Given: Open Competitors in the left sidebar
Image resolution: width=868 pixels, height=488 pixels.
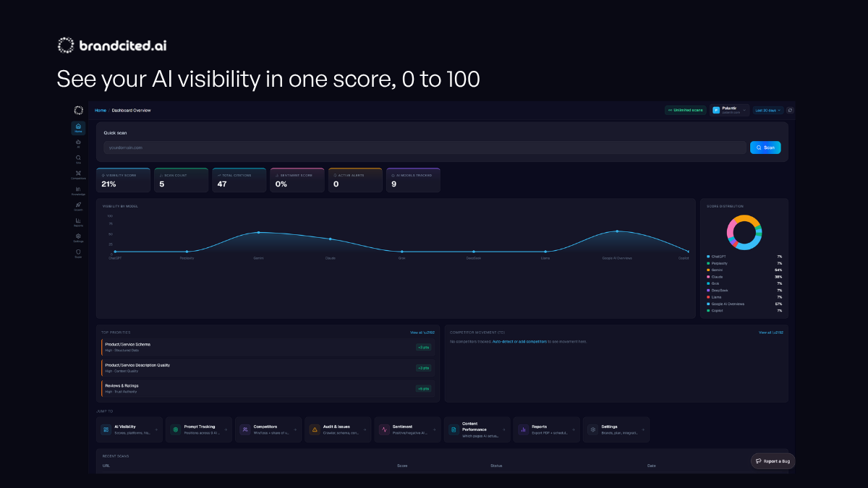Looking at the screenshot, I should click(78, 174).
